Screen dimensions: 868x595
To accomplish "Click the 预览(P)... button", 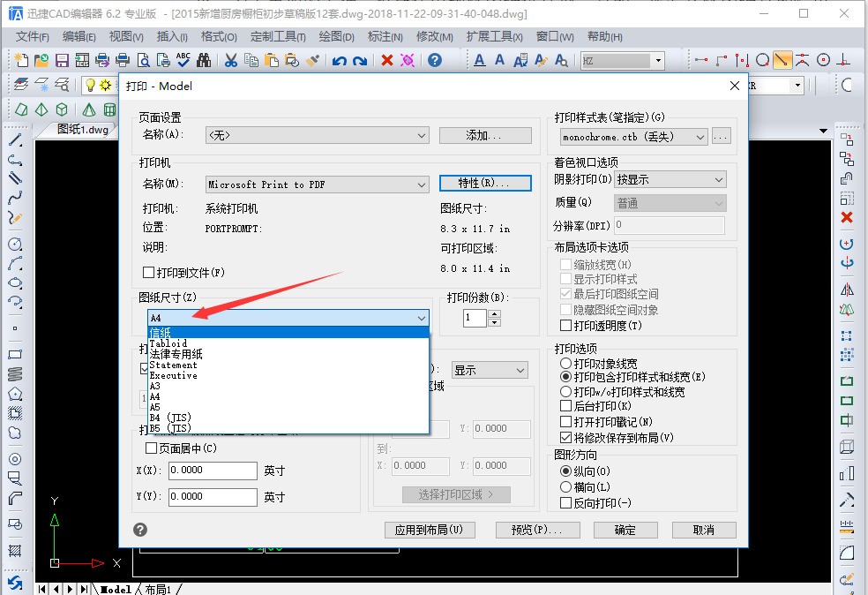I will click(x=537, y=531).
